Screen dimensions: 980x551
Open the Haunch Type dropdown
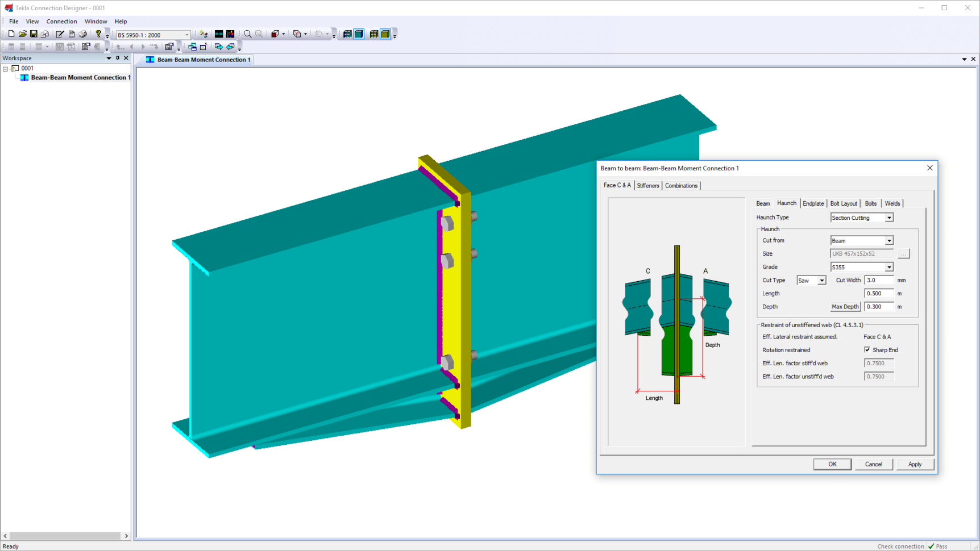click(x=890, y=218)
